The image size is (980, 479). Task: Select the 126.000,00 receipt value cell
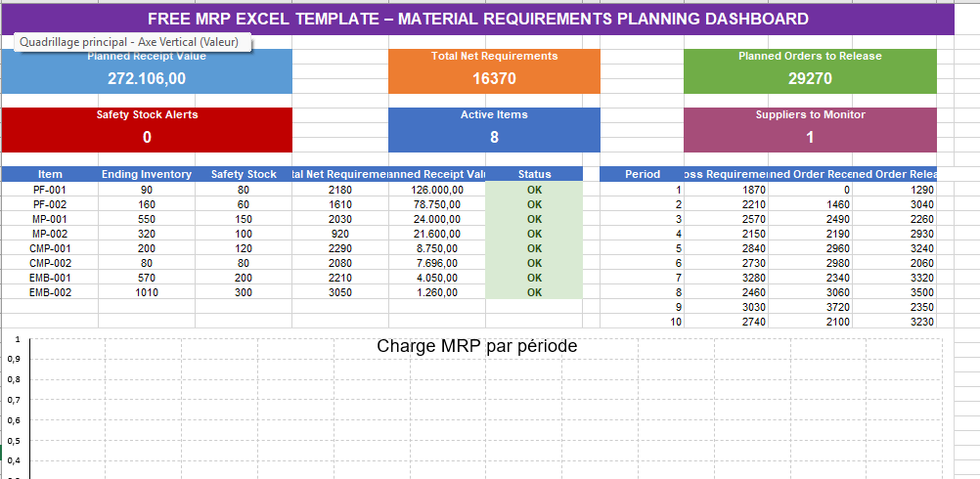[437, 190]
